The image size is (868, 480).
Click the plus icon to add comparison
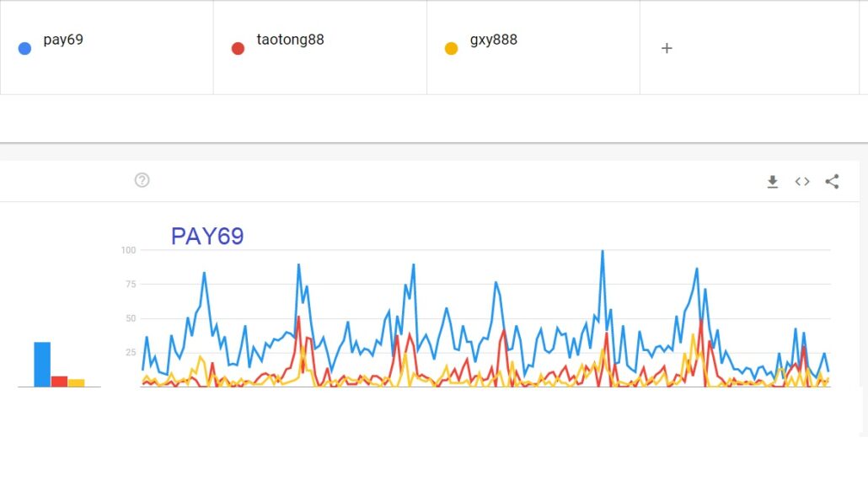tap(667, 48)
